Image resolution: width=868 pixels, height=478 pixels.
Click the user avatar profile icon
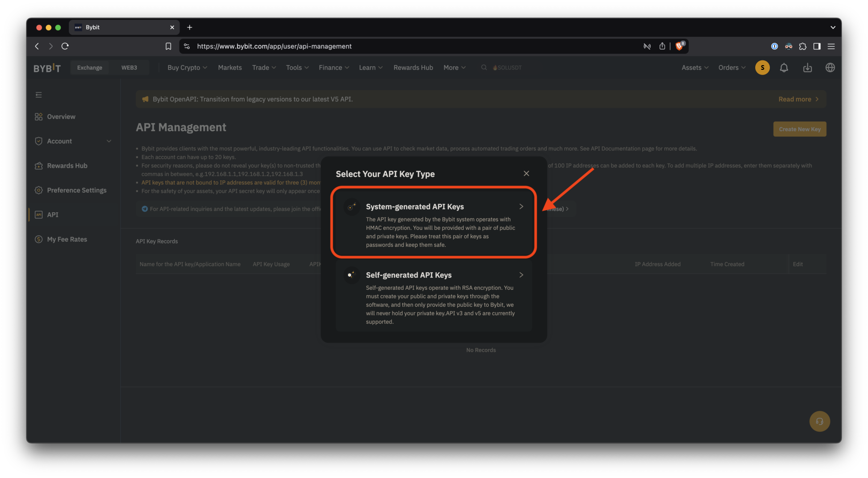762,68
